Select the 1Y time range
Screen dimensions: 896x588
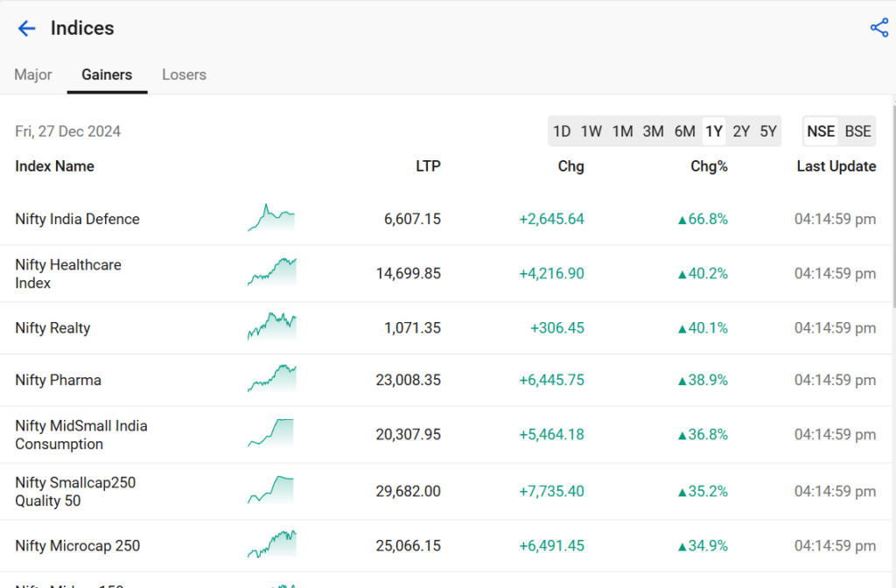tap(714, 131)
